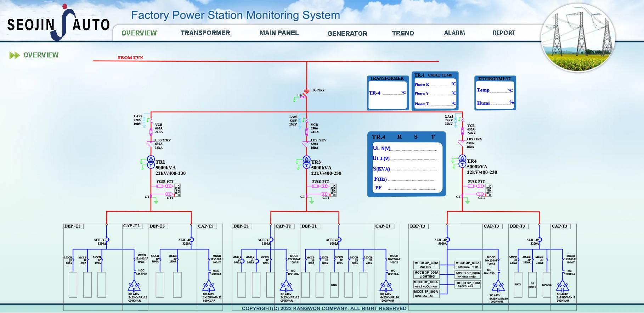Click the F(Hz) row in the TR.4 panel
This screenshot has width=644, height=313.
pyautogui.click(x=405, y=179)
